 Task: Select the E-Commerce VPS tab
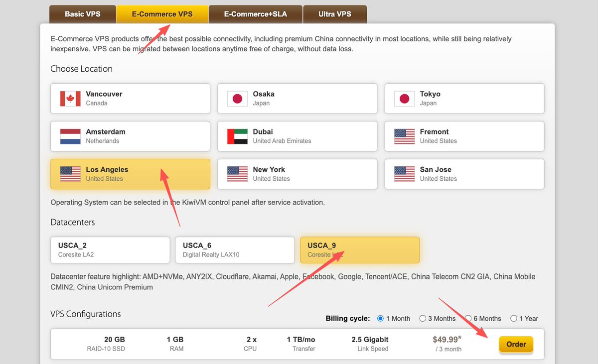point(162,14)
